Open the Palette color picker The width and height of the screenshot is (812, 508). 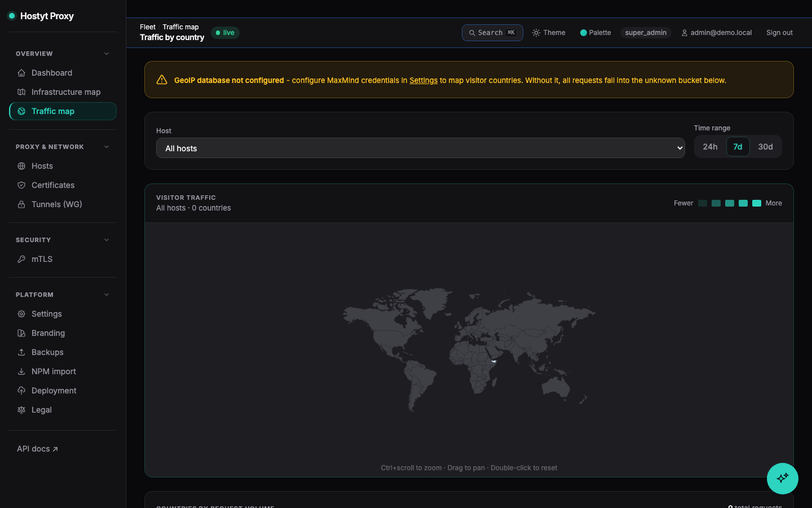595,33
